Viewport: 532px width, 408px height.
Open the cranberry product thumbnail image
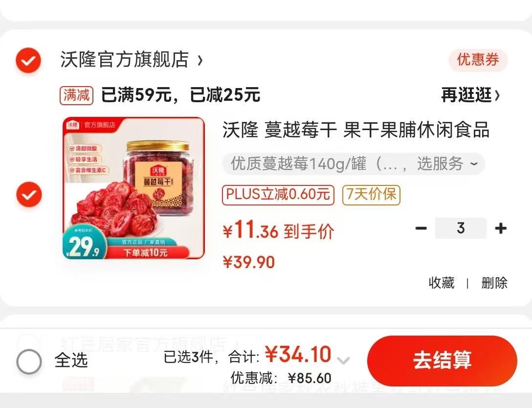point(134,188)
